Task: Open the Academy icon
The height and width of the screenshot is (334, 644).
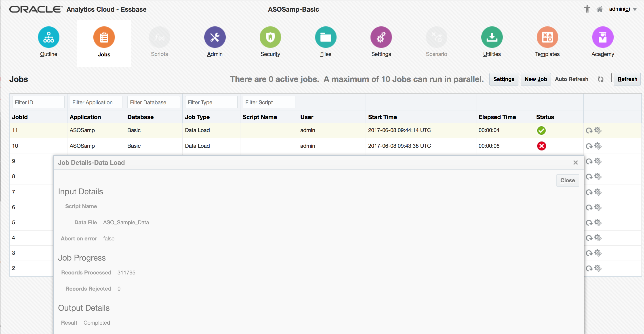Action: pyautogui.click(x=602, y=37)
